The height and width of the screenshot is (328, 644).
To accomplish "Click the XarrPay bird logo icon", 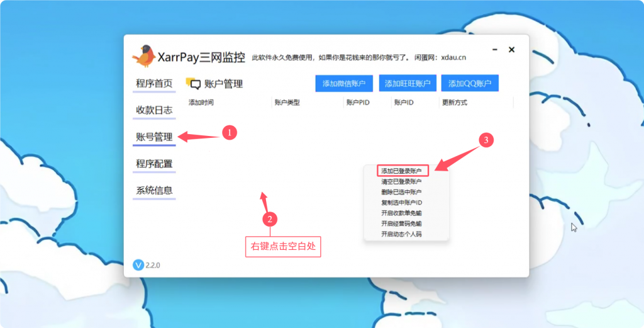I will click(144, 56).
